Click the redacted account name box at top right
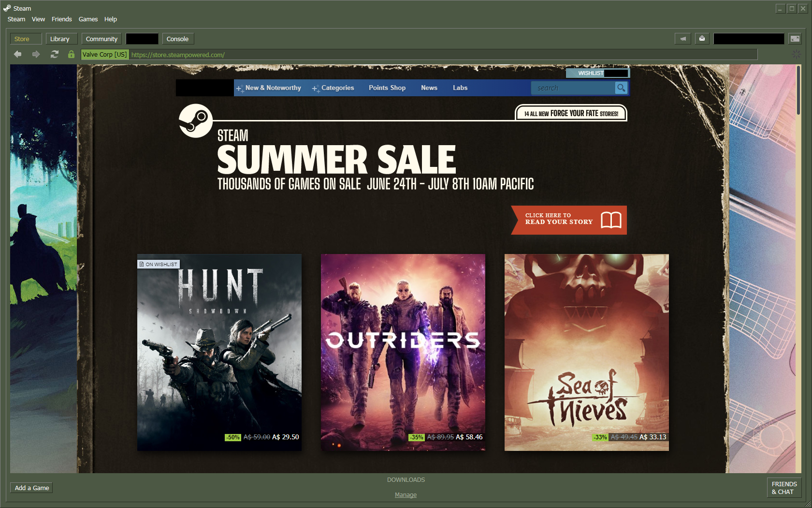The image size is (812, 508). [x=749, y=39]
